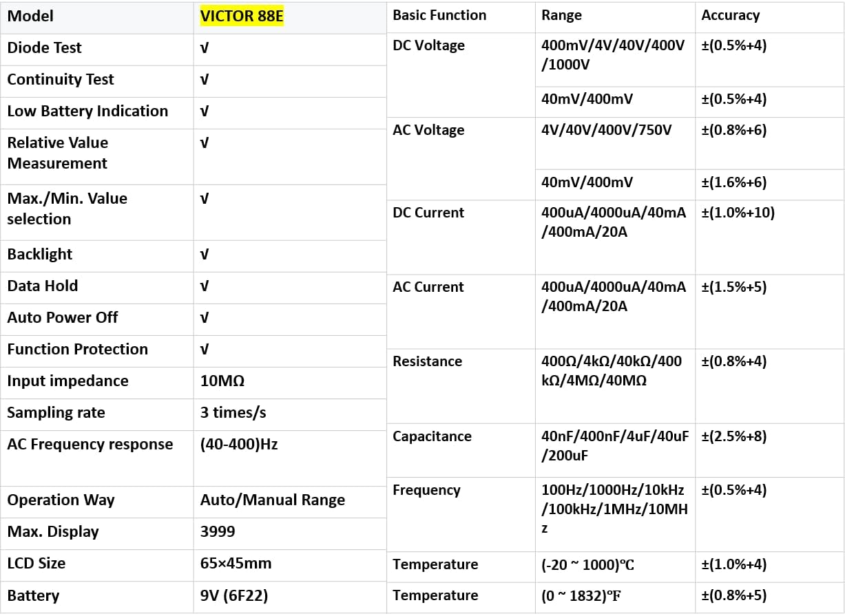Select the Backlight check mark
The image size is (845, 616).
point(205,255)
